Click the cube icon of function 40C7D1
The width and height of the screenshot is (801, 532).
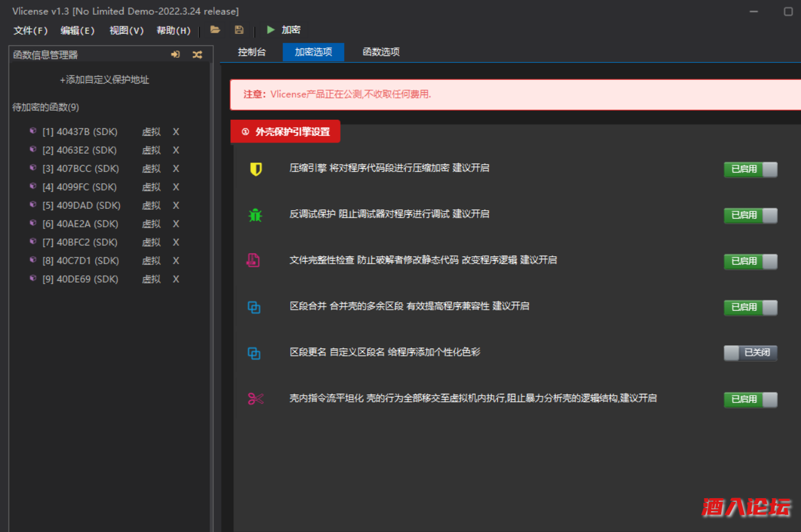point(33,259)
